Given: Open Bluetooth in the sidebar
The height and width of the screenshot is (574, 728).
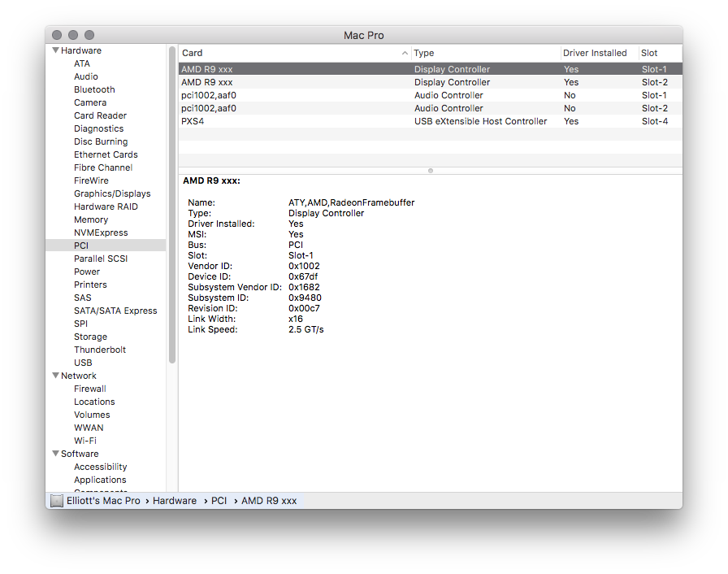Looking at the screenshot, I should click(x=94, y=89).
